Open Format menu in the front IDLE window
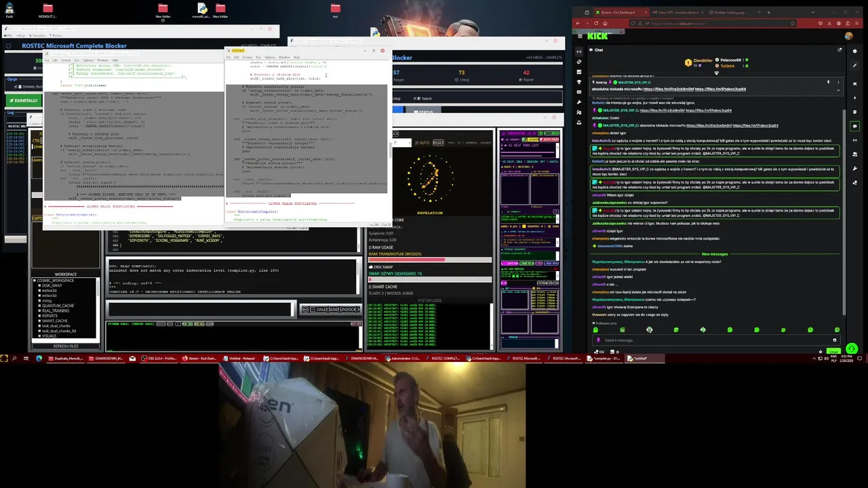The image size is (868, 488). 248,57
